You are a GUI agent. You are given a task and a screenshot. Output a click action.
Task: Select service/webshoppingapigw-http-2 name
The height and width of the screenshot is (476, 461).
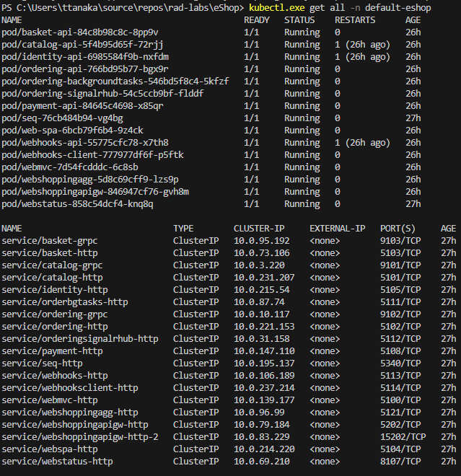(x=80, y=437)
